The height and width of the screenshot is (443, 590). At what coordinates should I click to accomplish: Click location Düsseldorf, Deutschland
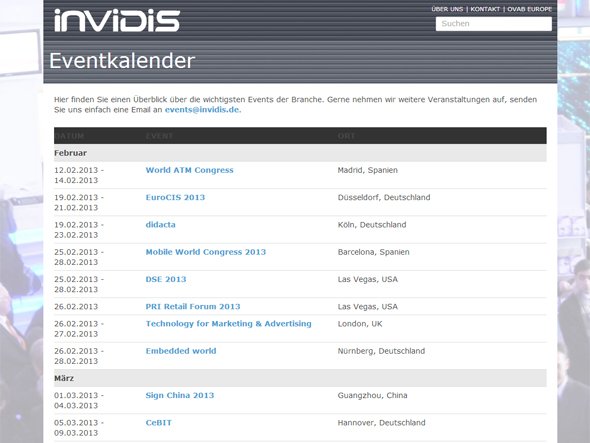click(384, 198)
